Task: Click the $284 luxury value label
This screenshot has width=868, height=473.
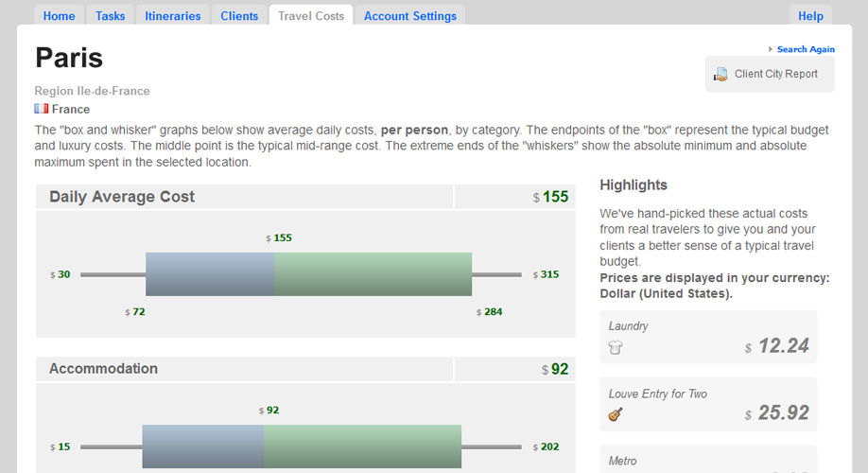Action: 490,312
